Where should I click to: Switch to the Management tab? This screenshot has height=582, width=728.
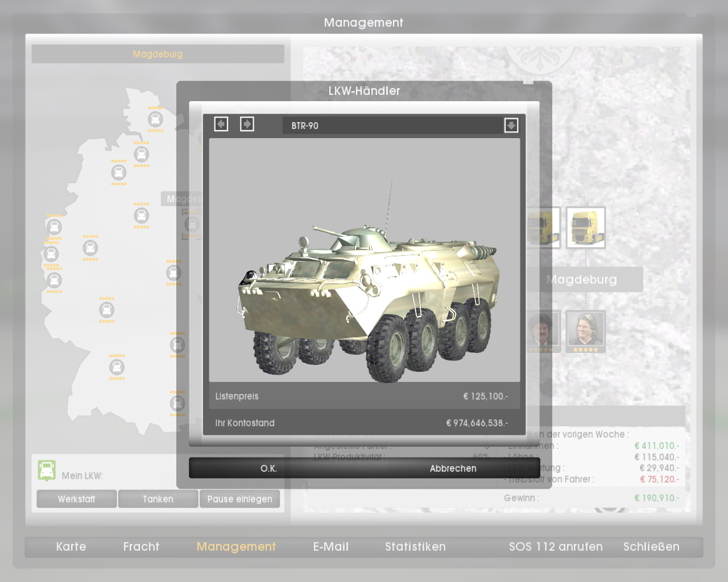(236, 547)
